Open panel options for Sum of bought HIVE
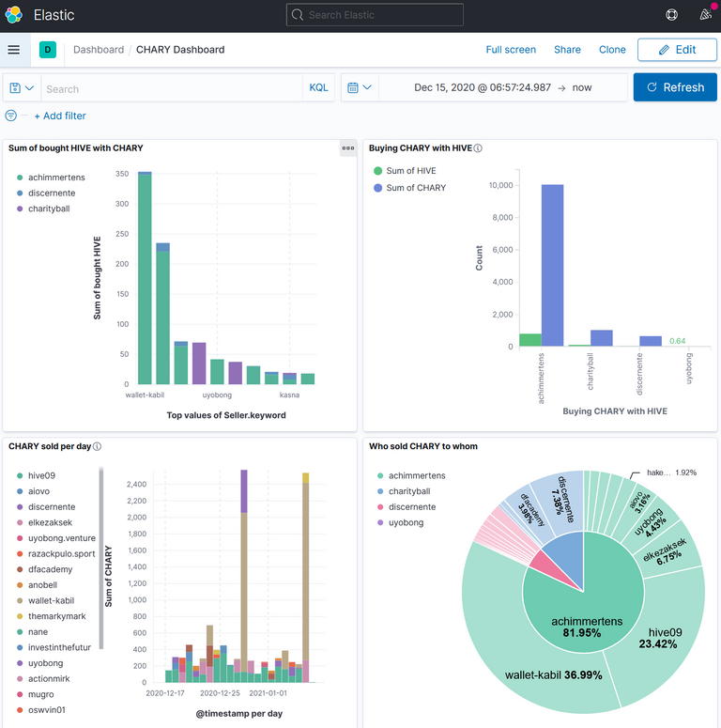 click(x=348, y=148)
